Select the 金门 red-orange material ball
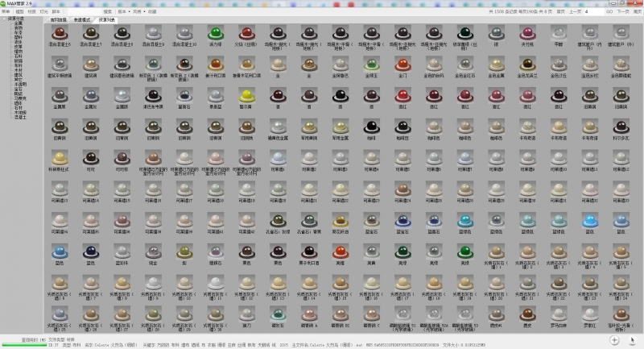Viewport: 644px width, 349px height. [x=402, y=64]
